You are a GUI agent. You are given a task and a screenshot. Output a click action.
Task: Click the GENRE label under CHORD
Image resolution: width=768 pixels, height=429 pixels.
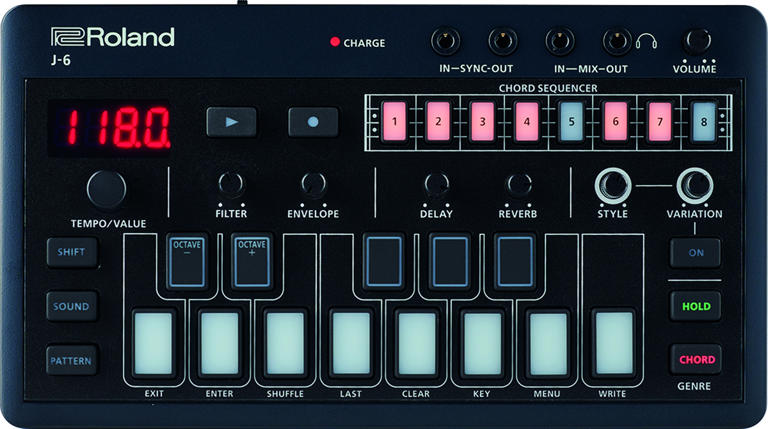coord(694,386)
